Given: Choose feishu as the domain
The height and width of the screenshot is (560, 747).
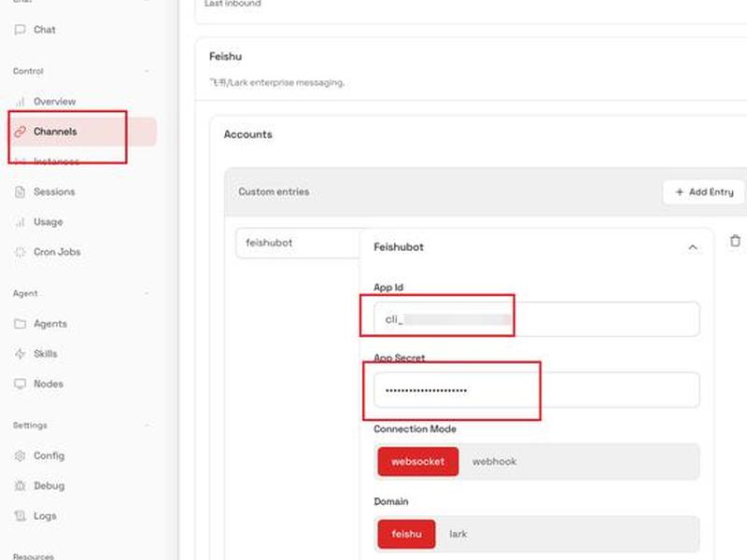Looking at the screenshot, I should (406, 534).
